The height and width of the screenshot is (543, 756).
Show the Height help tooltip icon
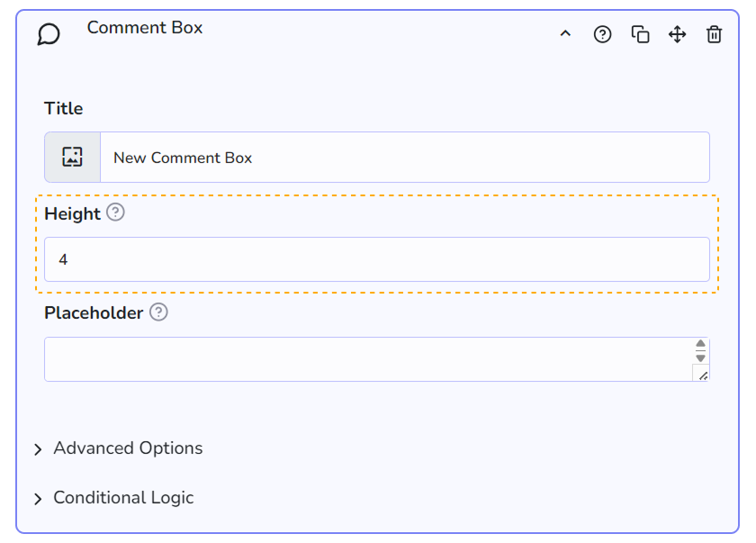[x=115, y=213]
